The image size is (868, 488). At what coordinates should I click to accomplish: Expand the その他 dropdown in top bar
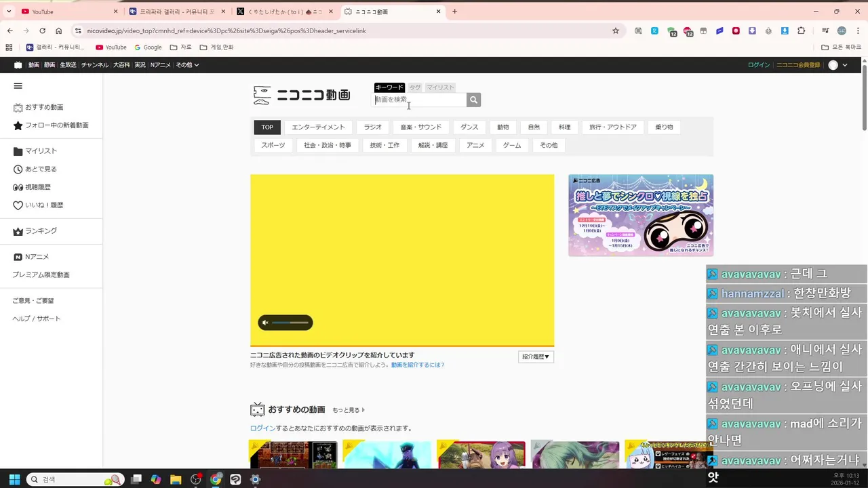[x=187, y=65]
